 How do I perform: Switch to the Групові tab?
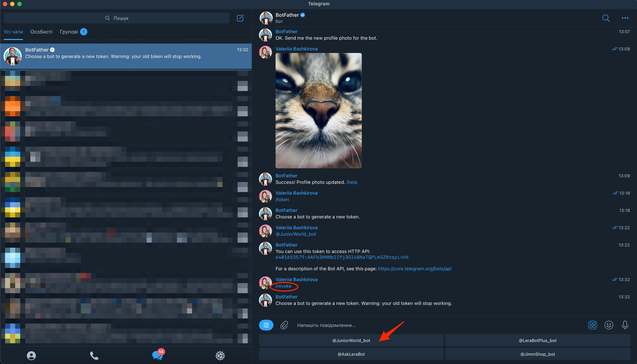click(x=69, y=32)
